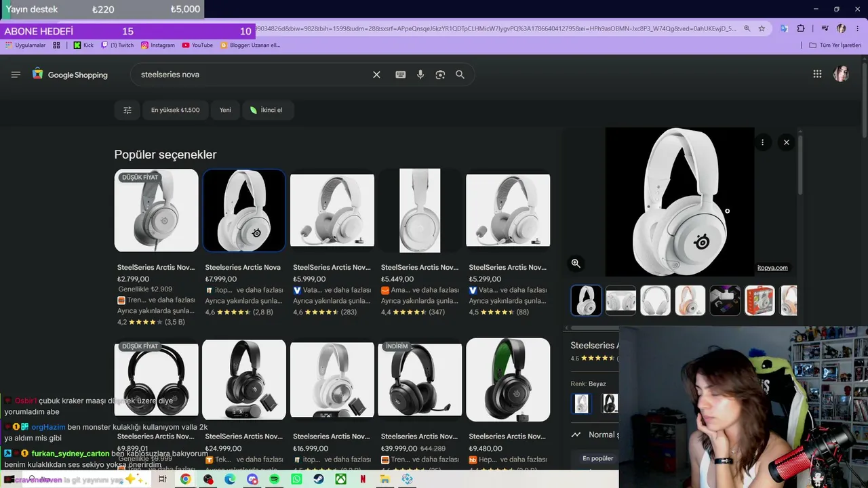
Task: Submit search with the magnifier icon
Action: pos(460,75)
